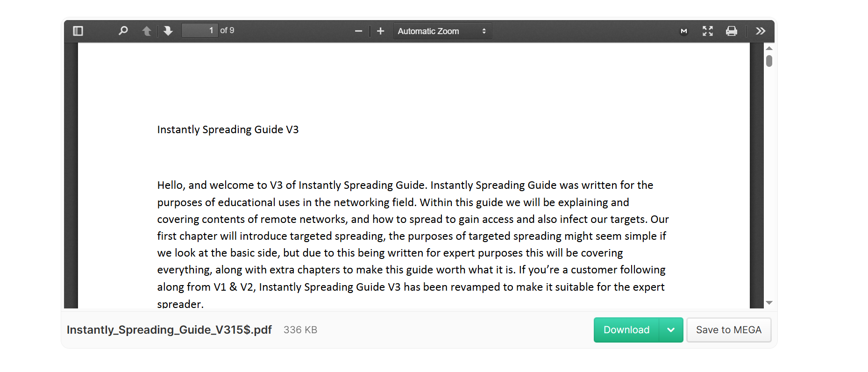This screenshot has height=372, width=868.
Task: Zoom in on the PDF
Action: (x=380, y=31)
